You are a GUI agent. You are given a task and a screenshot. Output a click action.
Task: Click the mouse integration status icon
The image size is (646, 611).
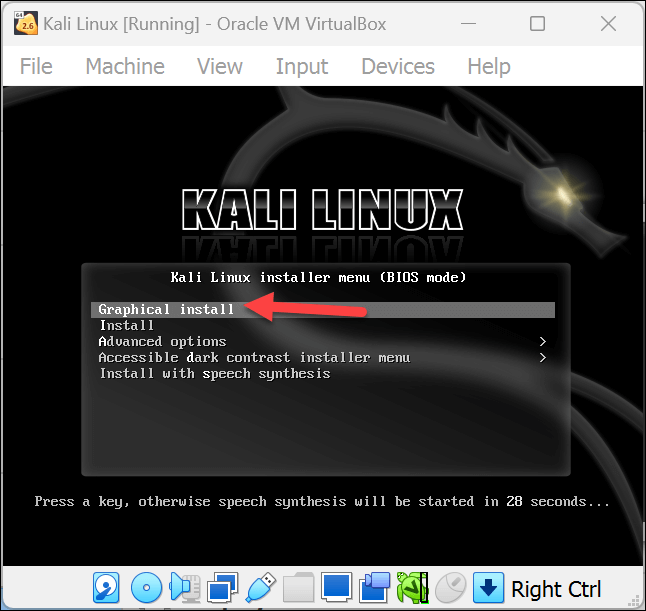[451, 588]
